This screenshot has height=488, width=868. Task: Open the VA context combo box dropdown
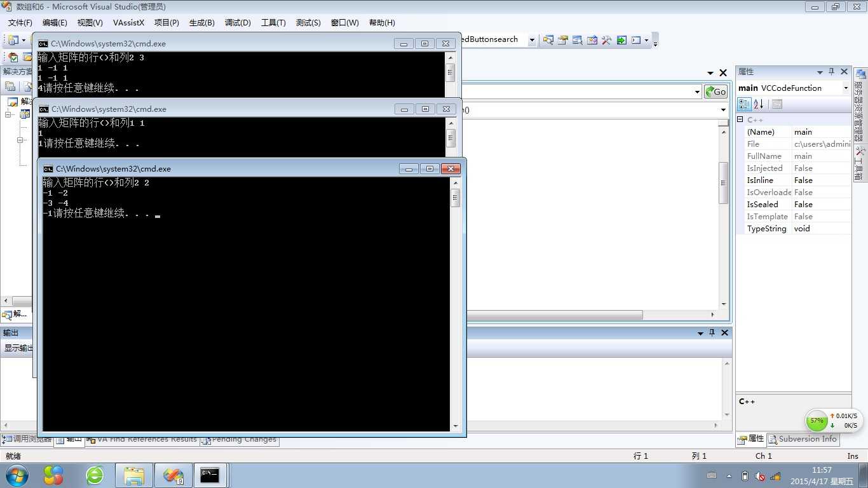(x=697, y=91)
